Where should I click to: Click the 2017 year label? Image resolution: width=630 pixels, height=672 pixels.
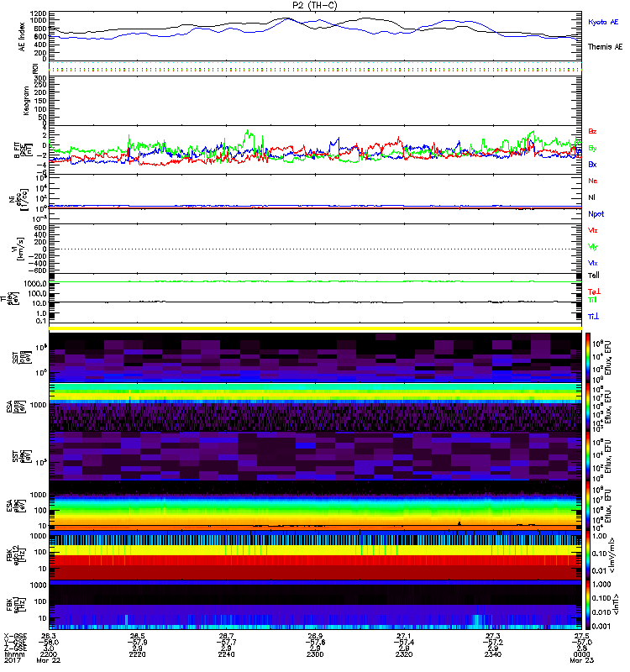[12, 660]
